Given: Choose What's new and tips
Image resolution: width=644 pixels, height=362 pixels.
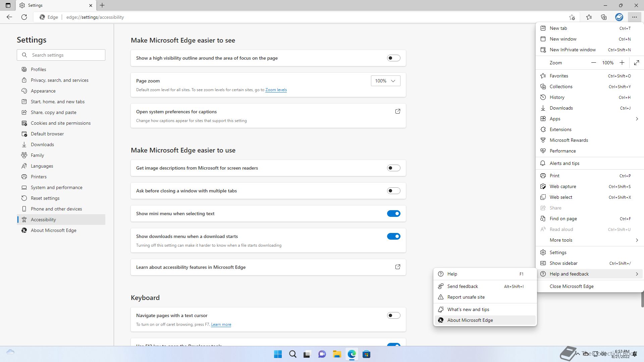Looking at the screenshot, I should [485, 309].
